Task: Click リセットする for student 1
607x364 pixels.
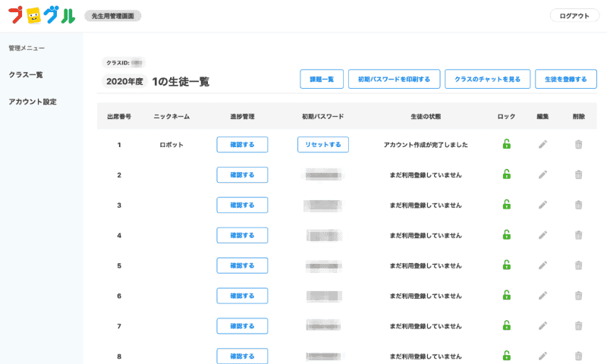Action: click(x=323, y=145)
